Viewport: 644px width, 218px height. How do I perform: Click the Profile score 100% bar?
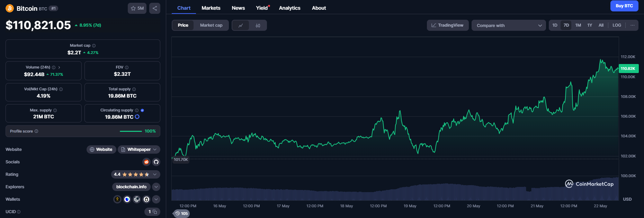(131, 131)
